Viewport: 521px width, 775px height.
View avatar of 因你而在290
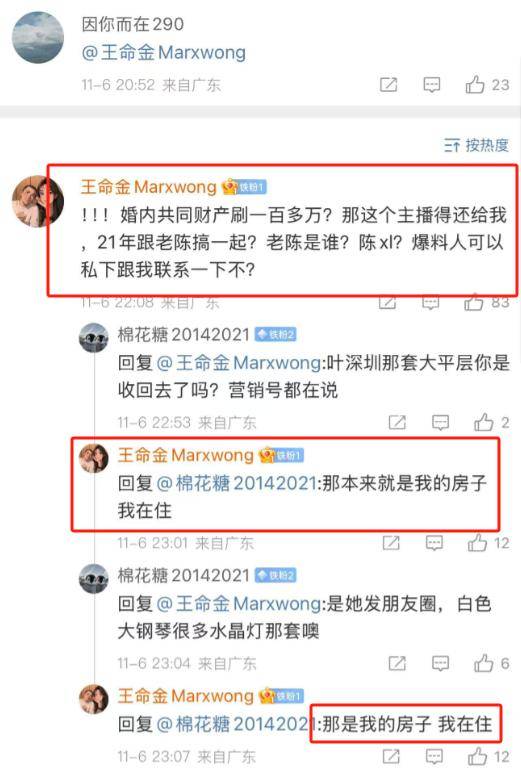click(38, 38)
